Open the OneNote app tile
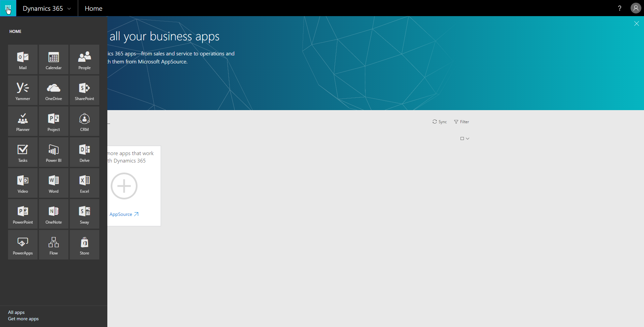This screenshot has height=327, width=644. point(54,214)
